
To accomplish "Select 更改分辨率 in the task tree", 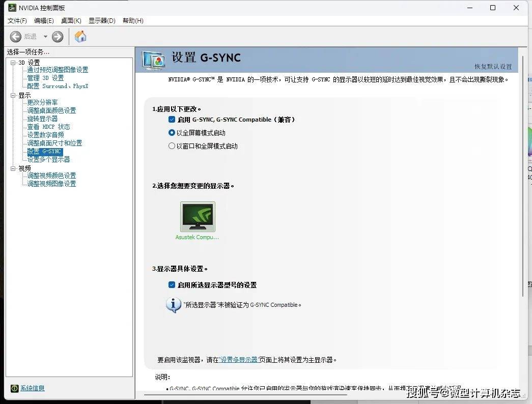I will point(43,102).
